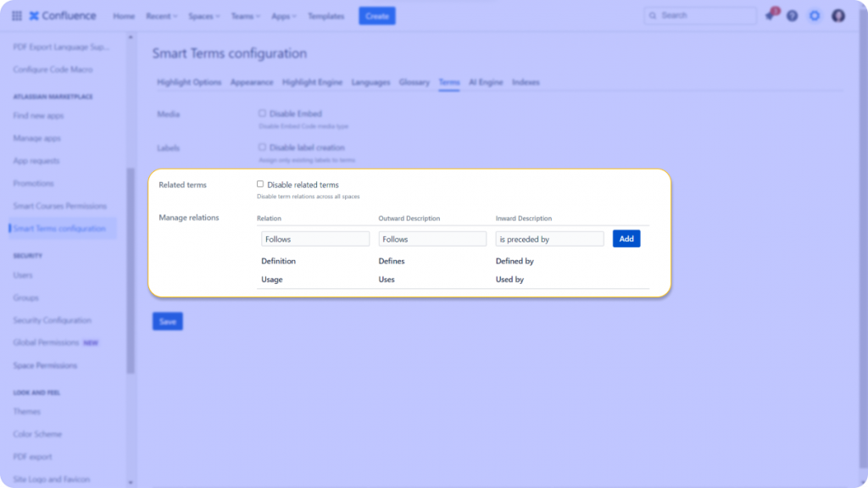This screenshot has height=488, width=868.
Task: Enable Disable label creation
Action: pyautogui.click(x=263, y=147)
